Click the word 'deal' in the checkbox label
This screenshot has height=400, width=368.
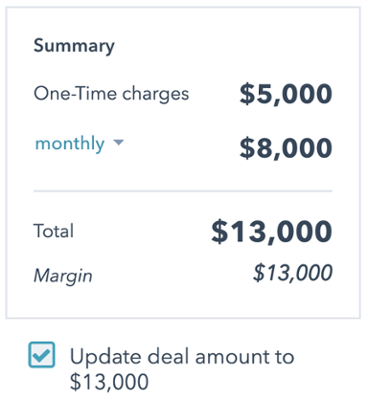(x=169, y=357)
